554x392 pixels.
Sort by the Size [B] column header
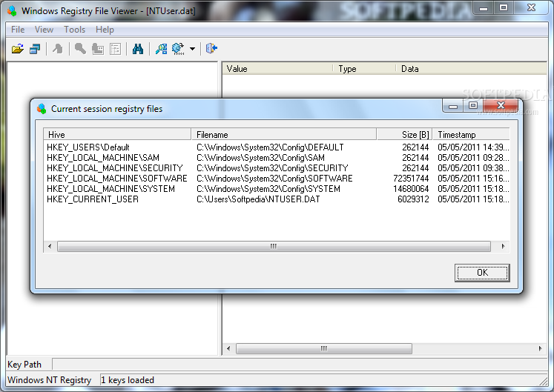pos(405,135)
